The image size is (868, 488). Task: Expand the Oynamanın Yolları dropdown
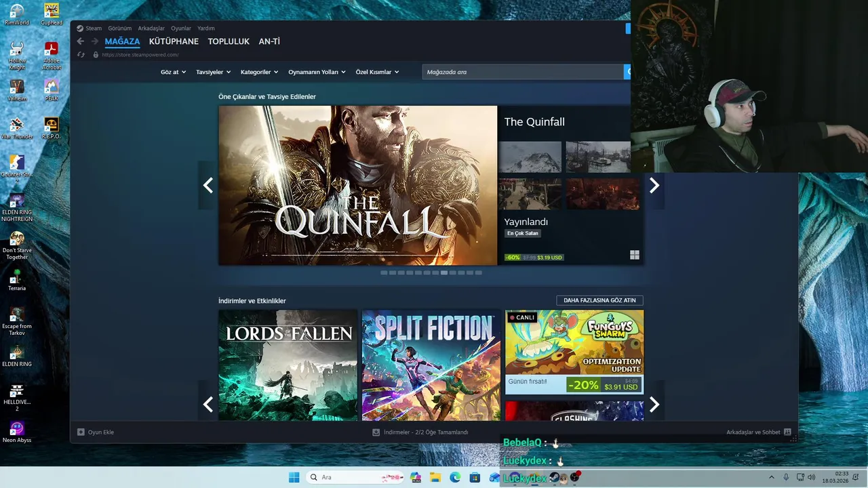click(317, 72)
